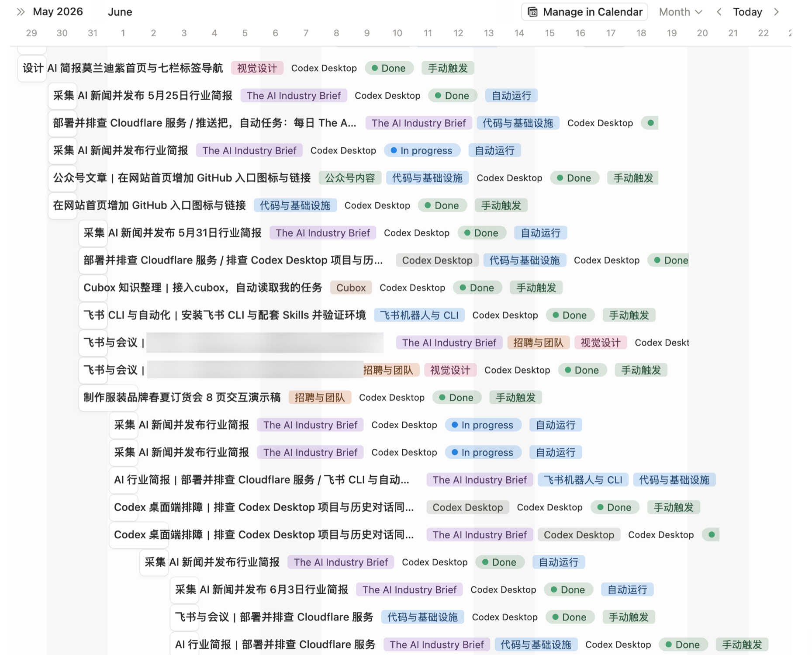Jump the timeline to Today
Image resolution: width=812 pixels, height=655 pixels.
[x=747, y=12]
